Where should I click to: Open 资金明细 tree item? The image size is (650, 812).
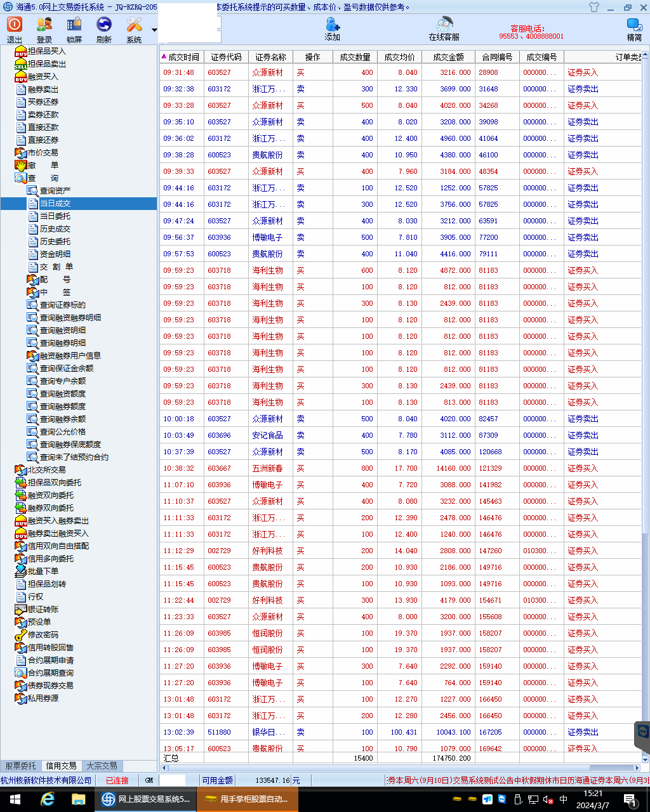click(55, 254)
